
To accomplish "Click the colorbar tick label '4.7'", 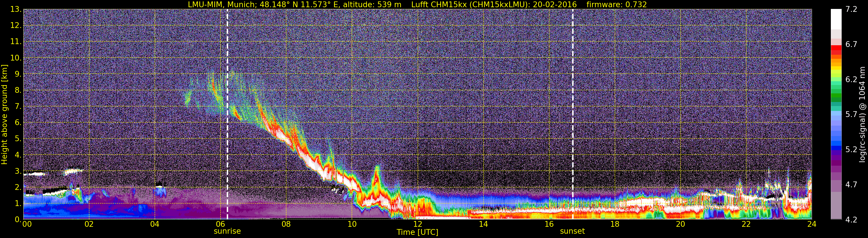I will click(x=851, y=185).
